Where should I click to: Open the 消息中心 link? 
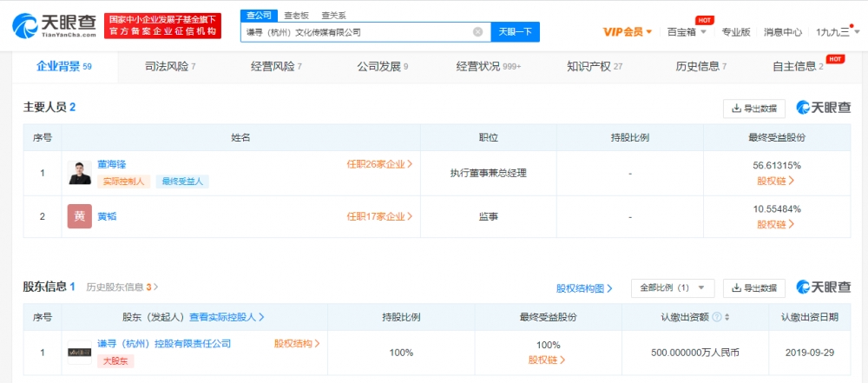(x=783, y=32)
